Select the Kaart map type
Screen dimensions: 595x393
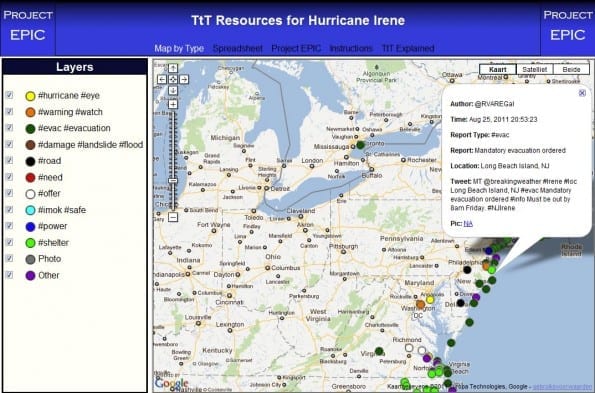click(497, 69)
